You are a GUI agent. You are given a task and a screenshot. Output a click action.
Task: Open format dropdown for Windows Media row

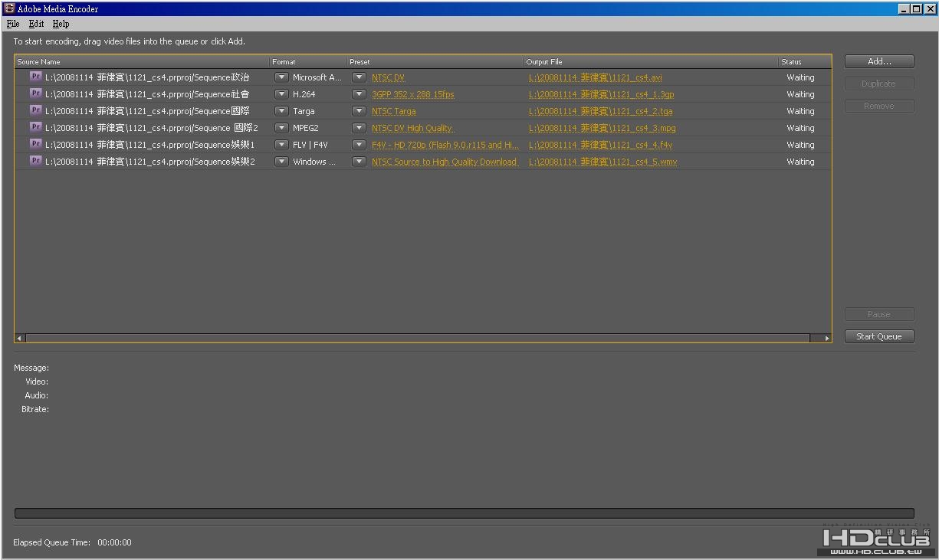(x=281, y=162)
